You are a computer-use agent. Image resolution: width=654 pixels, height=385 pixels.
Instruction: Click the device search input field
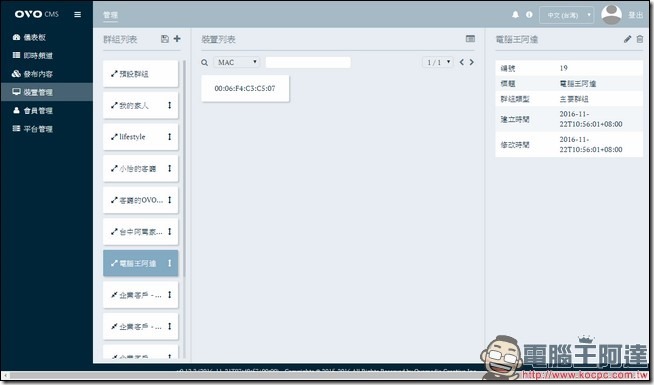pos(308,63)
